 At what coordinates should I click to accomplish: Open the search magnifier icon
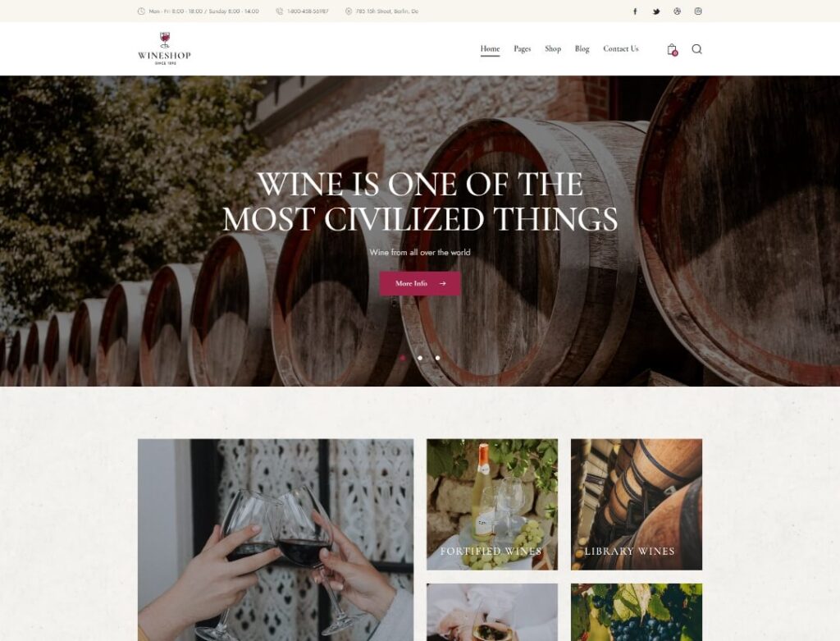(x=696, y=49)
